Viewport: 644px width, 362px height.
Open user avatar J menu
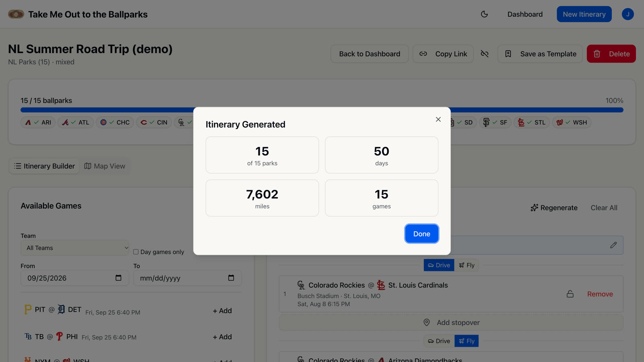(627, 14)
